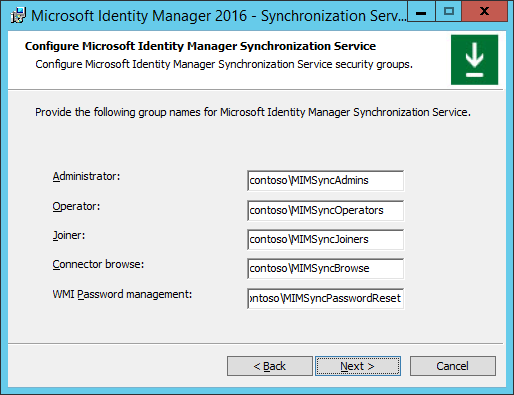Minimize the installer window
Image resolution: width=514 pixels, height=395 pixels.
tap(421, 11)
